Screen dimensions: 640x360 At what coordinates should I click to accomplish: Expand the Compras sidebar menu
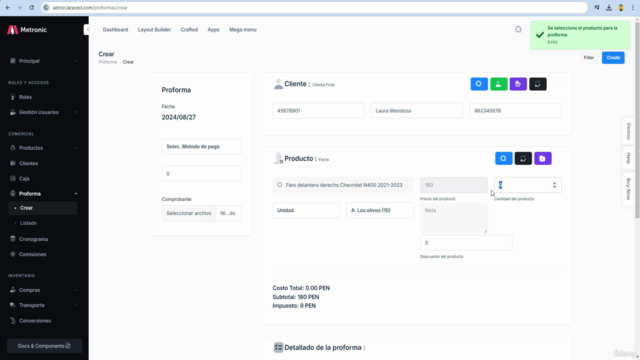pos(43,290)
